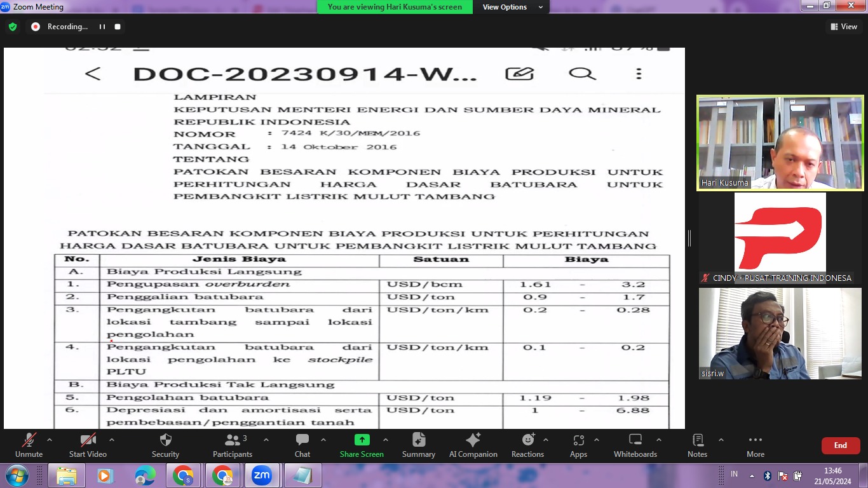Open Microsoft Edge from the taskbar
Viewport: 868px width, 488px height.
144,475
